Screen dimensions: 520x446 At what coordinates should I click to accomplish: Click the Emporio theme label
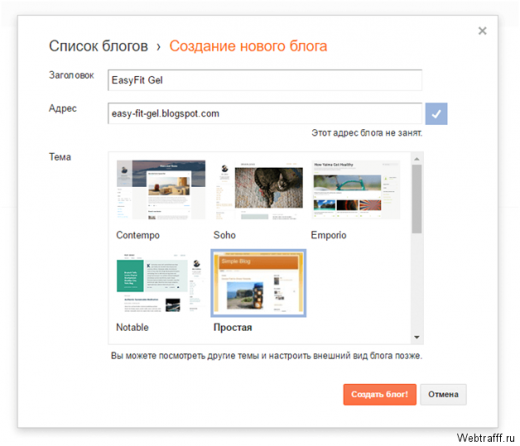click(328, 235)
